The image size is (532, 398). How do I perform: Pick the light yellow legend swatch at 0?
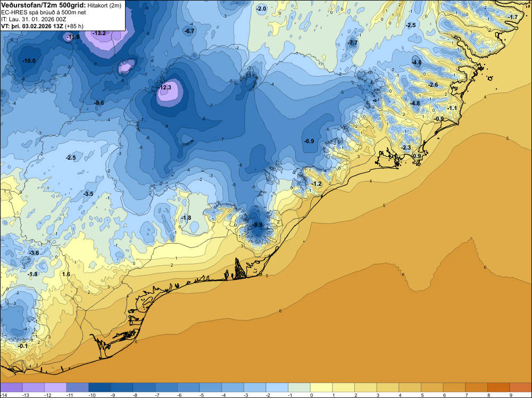(321, 387)
